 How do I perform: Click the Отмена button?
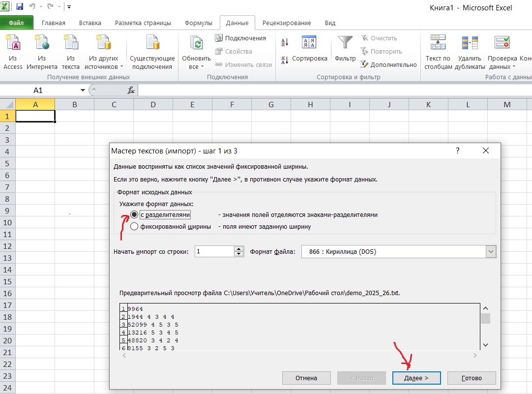pos(306,378)
